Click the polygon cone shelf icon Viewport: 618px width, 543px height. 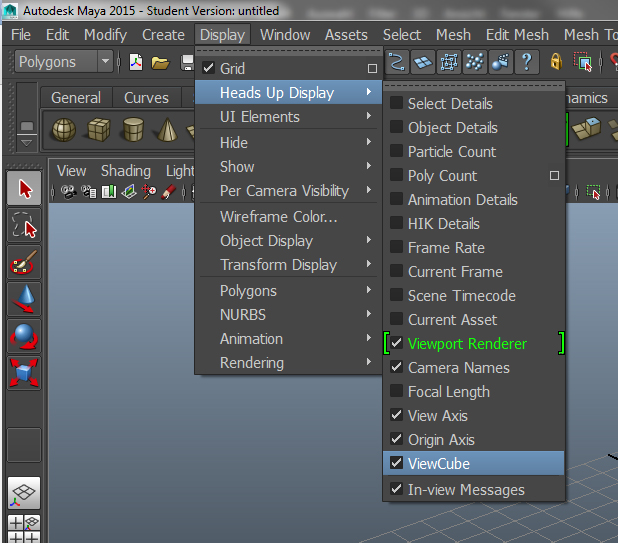tap(166, 130)
